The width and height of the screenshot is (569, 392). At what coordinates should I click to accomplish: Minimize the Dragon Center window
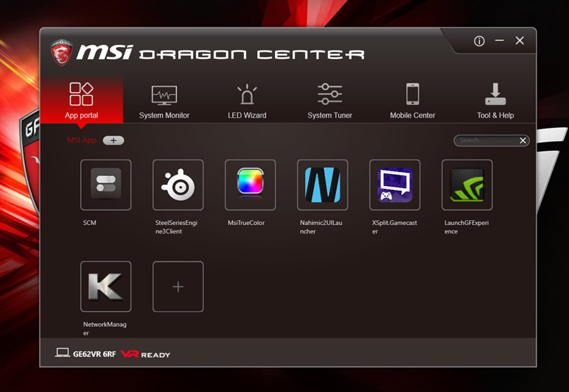(x=499, y=40)
